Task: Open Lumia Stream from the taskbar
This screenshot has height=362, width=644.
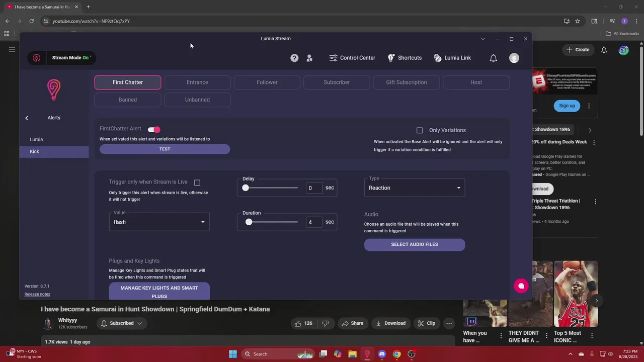Action: point(367,354)
